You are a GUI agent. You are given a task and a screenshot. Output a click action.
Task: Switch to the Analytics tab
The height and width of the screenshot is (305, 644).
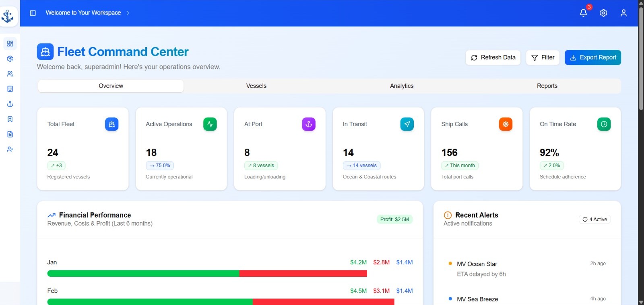402,86
